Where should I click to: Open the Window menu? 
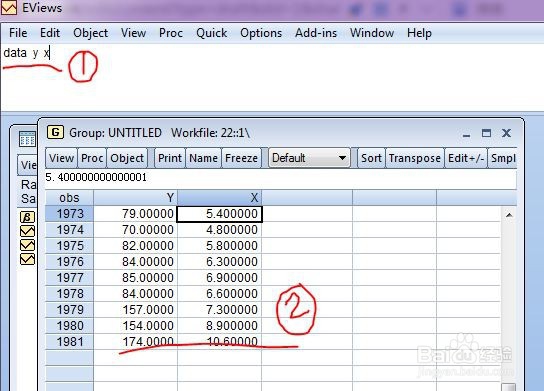tap(372, 33)
